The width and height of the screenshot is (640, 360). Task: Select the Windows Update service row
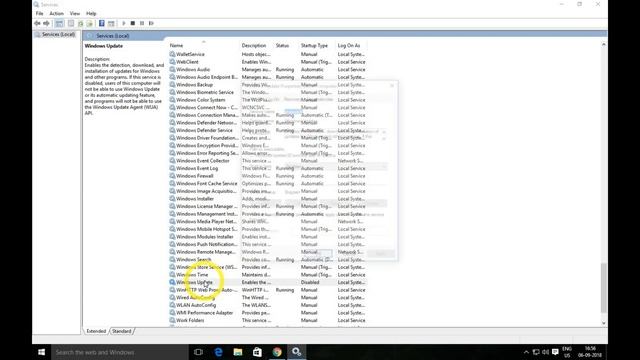click(267, 282)
